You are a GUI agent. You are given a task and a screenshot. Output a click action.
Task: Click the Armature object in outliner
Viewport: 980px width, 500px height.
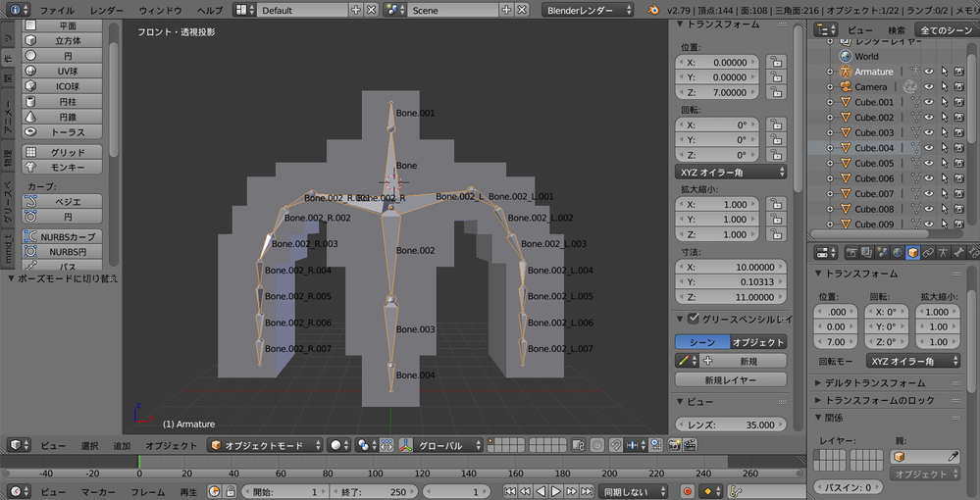coord(872,72)
